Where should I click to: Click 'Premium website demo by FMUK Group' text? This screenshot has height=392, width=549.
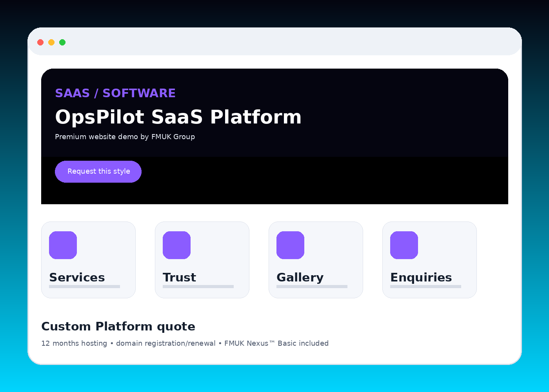click(125, 137)
